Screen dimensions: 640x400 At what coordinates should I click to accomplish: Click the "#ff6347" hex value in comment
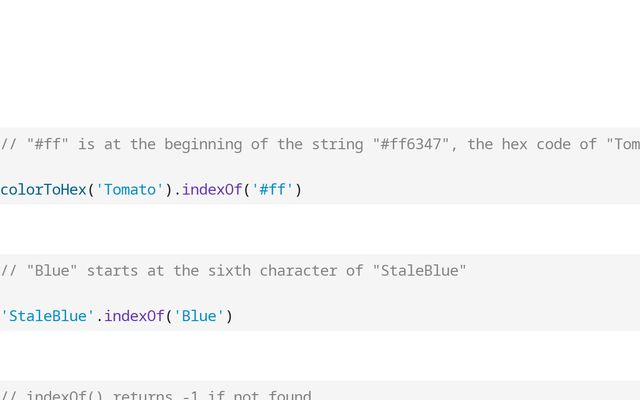414,144
